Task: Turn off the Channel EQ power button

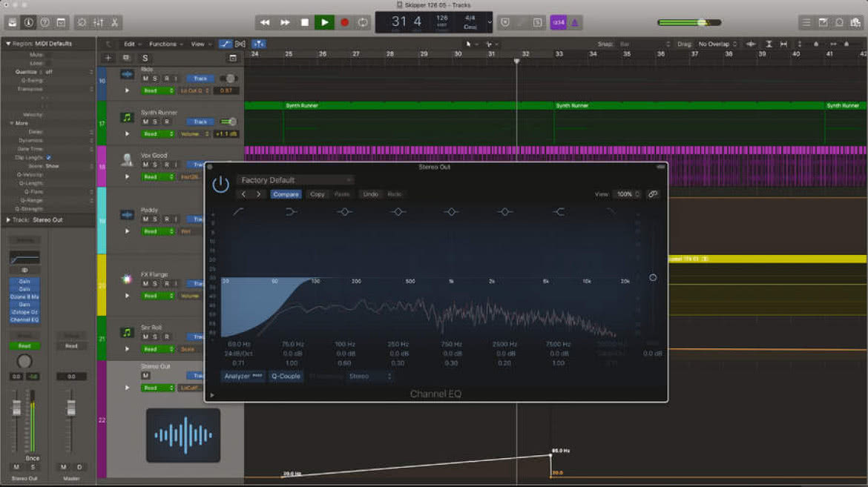Action: pyautogui.click(x=220, y=185)
